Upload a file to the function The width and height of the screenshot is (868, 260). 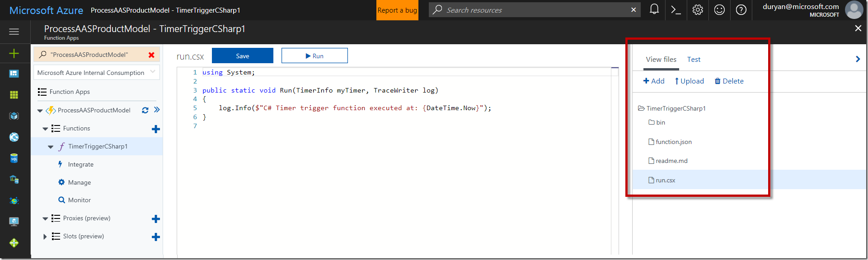(x=689, y=81)
